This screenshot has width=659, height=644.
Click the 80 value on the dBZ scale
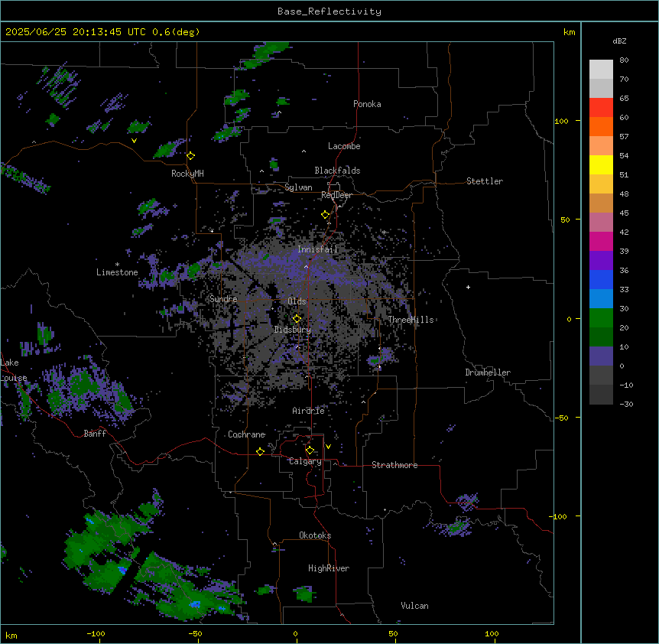pyautogui.click(x=624, y=60)
